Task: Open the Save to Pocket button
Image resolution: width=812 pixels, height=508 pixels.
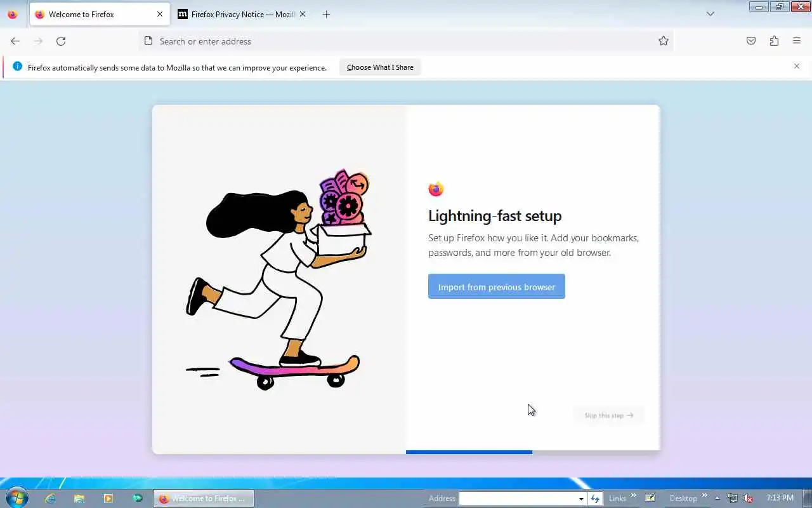Action: pos(751,41)
